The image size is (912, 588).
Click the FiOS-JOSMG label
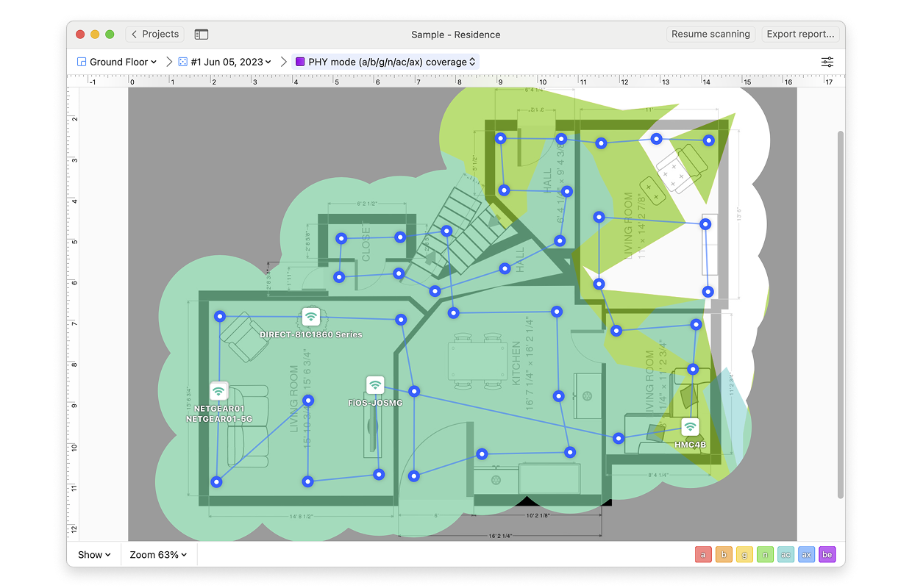[375, 403]
